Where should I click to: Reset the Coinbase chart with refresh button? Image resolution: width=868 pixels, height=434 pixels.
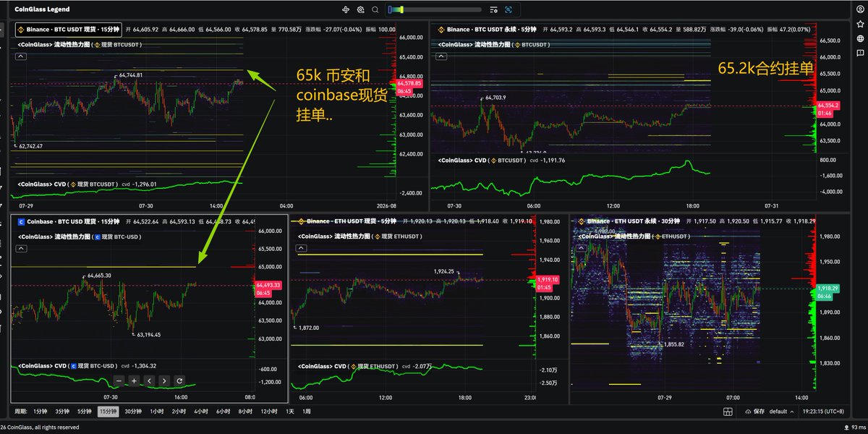(179, 380)
